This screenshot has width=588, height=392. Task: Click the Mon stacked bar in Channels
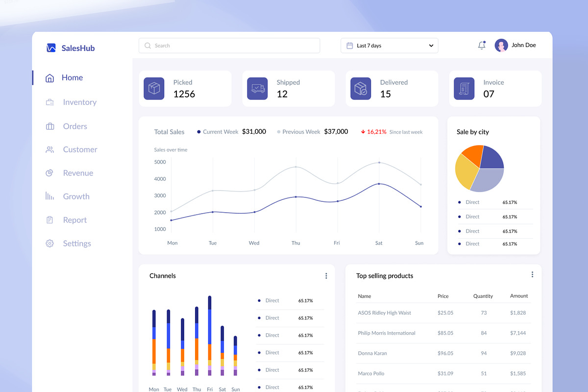[x=154, y=343]
